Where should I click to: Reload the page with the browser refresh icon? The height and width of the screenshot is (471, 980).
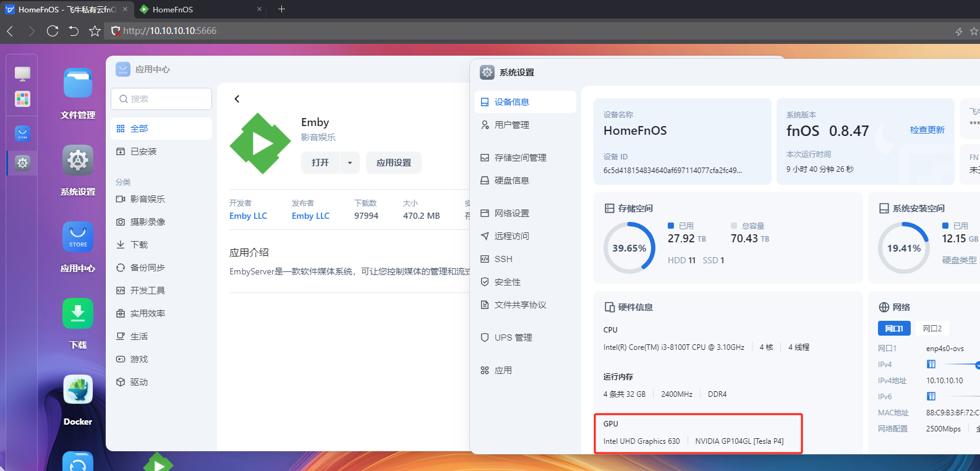click(x=53, y=31)
